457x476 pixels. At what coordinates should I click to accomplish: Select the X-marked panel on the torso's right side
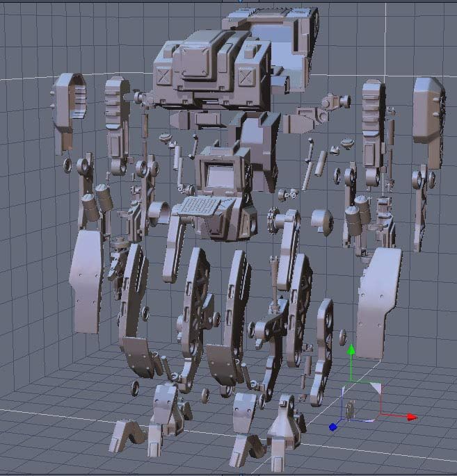(x=246, y=77)
